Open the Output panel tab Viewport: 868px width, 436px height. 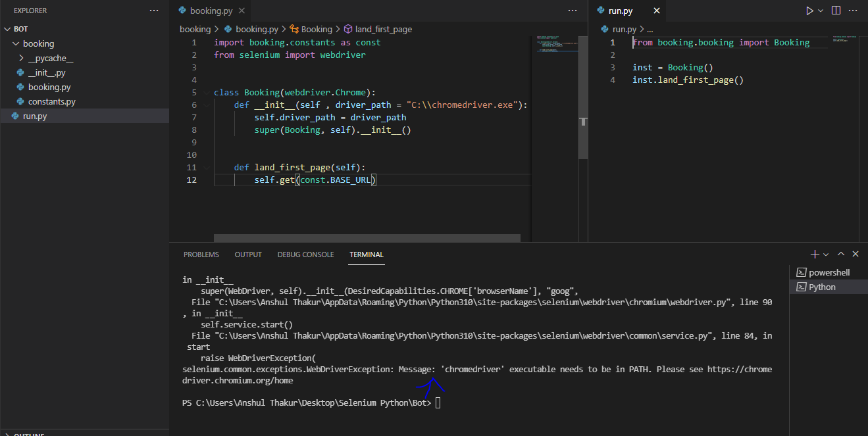[248, 254]
